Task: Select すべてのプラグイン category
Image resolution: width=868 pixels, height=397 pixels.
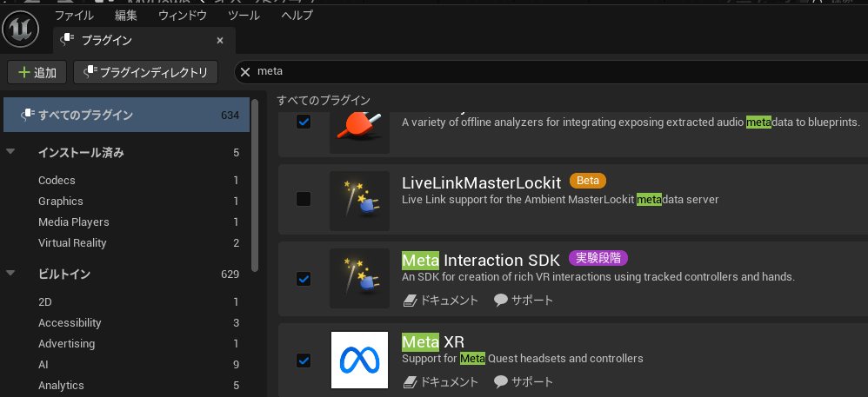Action: [126, 115]
